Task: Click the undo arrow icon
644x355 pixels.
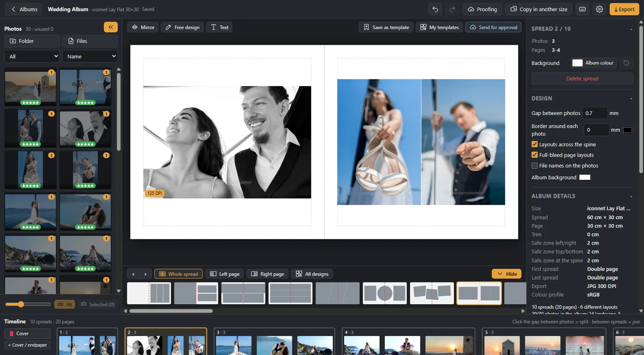Action: pos(435,9)
